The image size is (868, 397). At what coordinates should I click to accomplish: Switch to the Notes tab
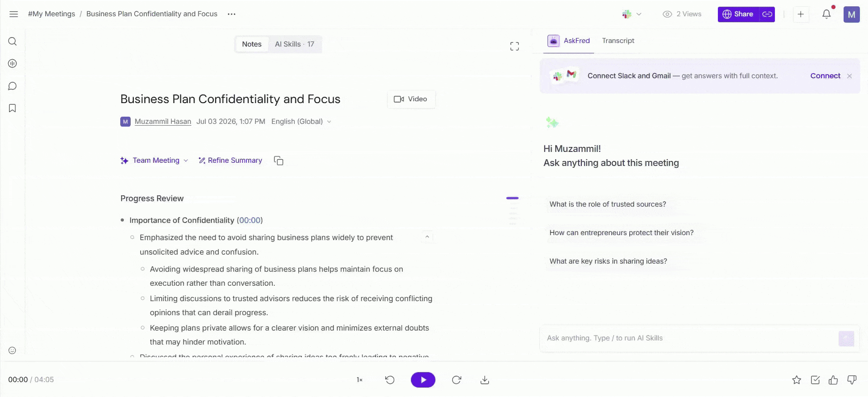pos(252,44)
